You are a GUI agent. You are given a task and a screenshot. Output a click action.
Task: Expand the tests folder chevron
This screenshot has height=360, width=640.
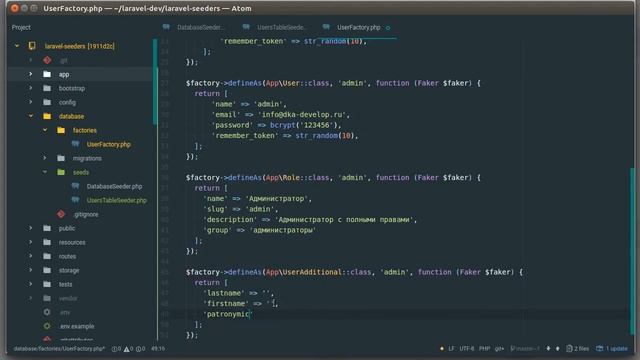[x=31, y=284]
